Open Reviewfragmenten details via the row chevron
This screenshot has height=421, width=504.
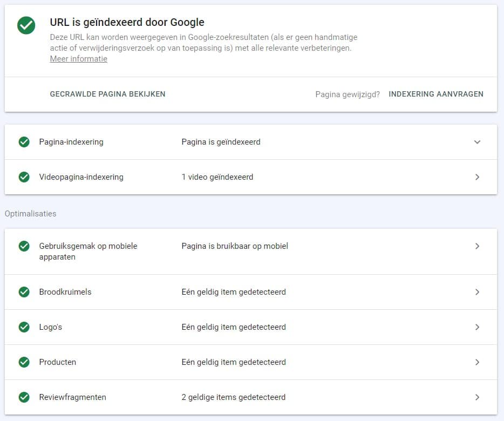pyautogui.click(x=478, y=397)
